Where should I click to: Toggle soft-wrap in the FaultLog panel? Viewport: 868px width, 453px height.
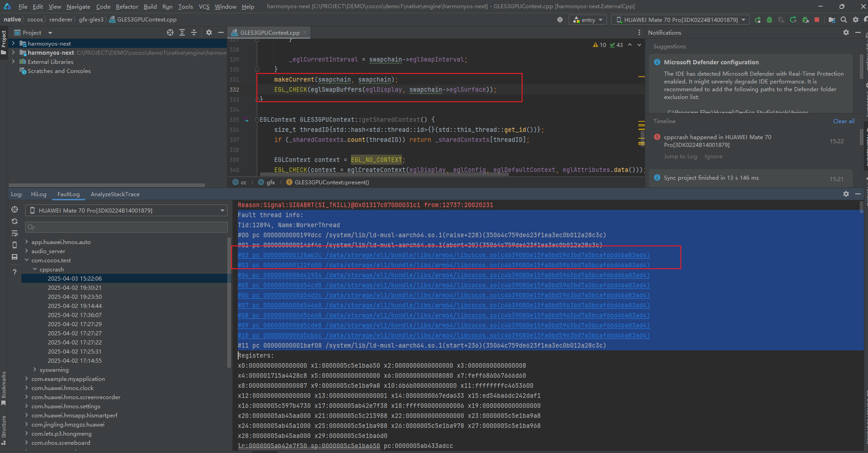click(15, 233)
